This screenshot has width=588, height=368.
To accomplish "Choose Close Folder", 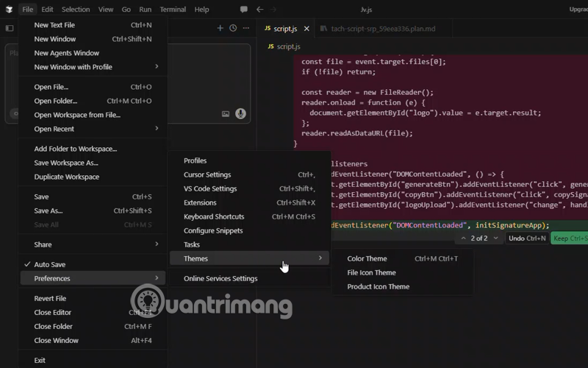I will (x=93, y=326).
